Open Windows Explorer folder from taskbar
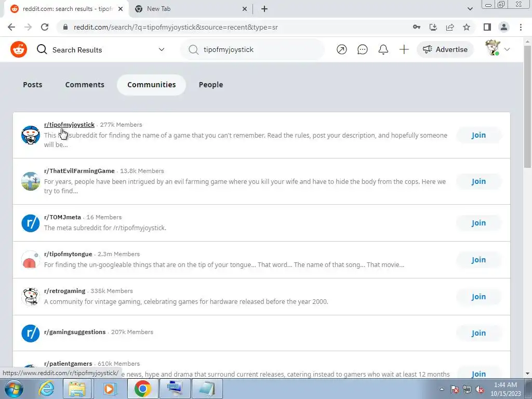The image size is (532, 399). 77,389
